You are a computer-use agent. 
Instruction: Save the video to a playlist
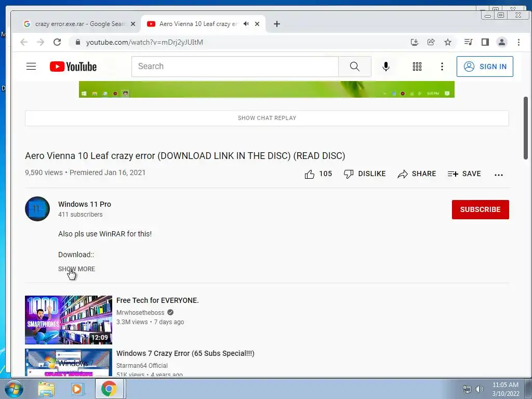[464, 174]
